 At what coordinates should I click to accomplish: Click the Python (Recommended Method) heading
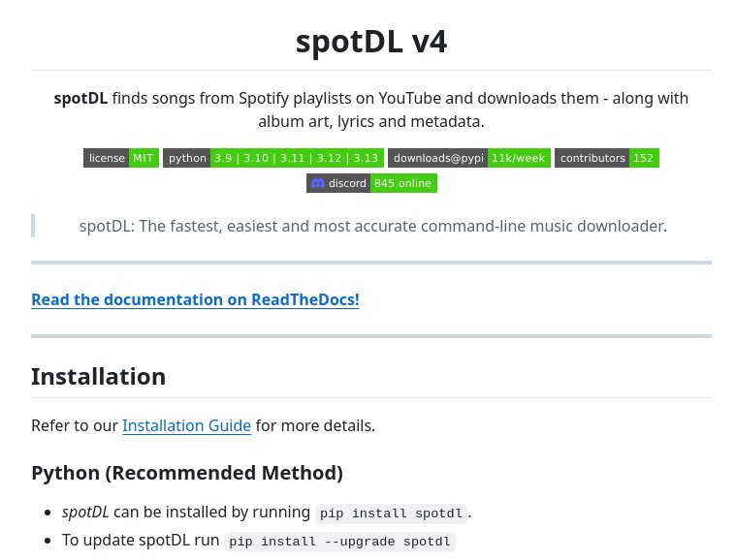click(187, 473)
